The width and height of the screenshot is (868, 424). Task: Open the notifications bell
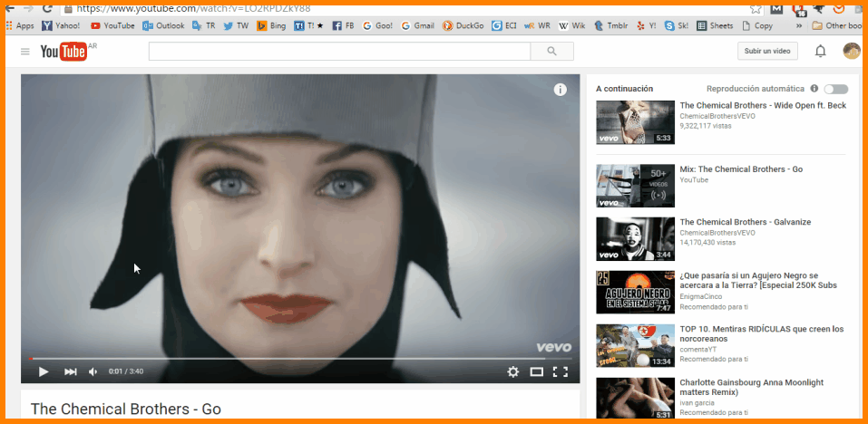pos(820,52)
